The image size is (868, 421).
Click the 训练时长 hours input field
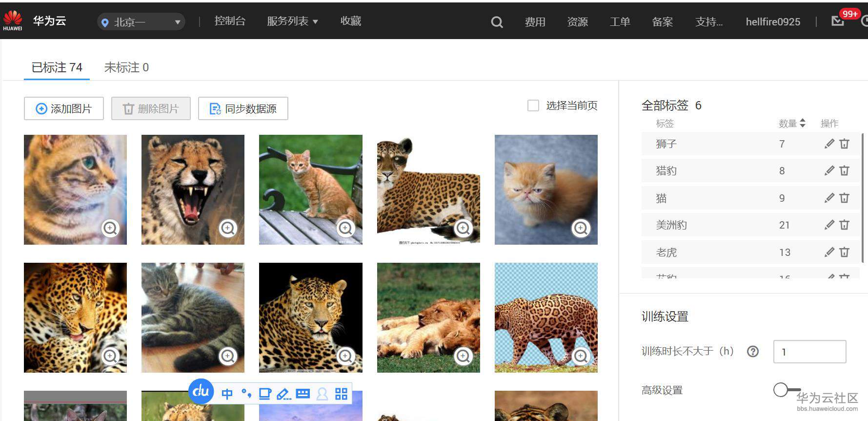coord(810,352)
